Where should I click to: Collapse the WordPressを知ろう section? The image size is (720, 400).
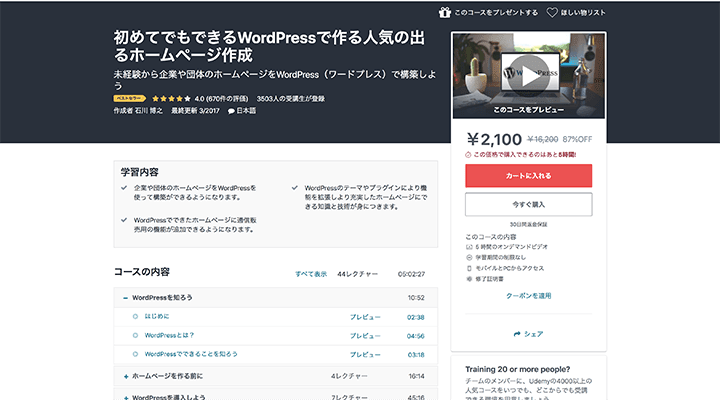(125, 298)
